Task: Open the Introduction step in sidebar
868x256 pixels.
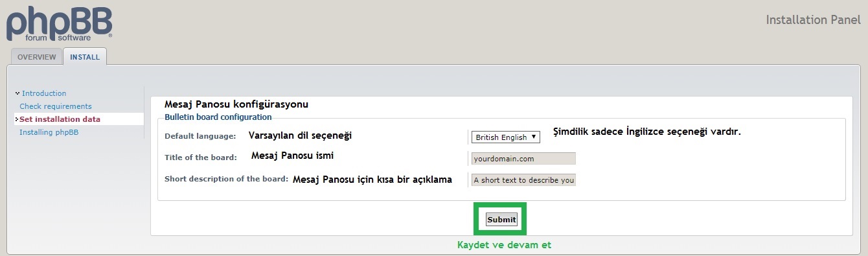Action: pyautogui.click(x=44, y=93)
